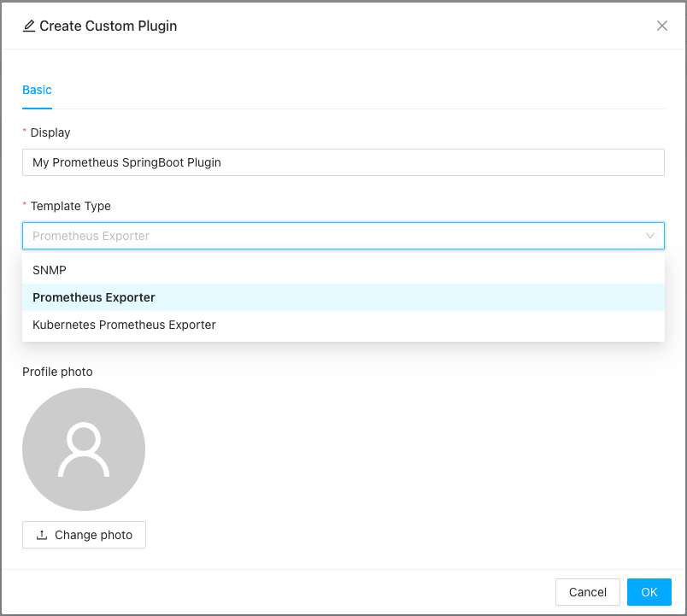Select the SNMP template option
This screenshot has width=687, height=616.
click(50, 270)
